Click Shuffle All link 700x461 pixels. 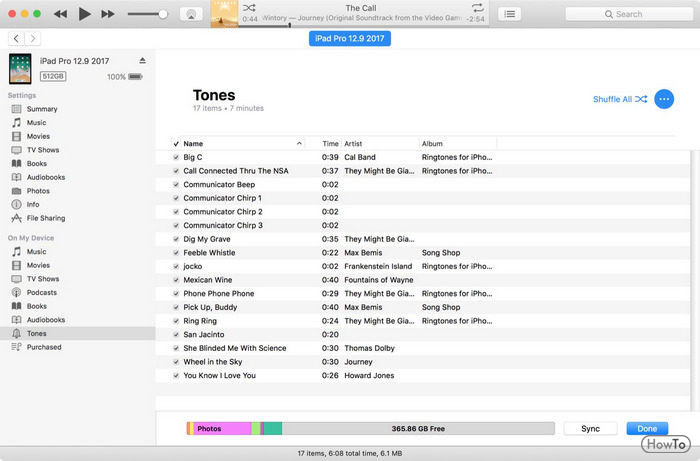(620, 99)
